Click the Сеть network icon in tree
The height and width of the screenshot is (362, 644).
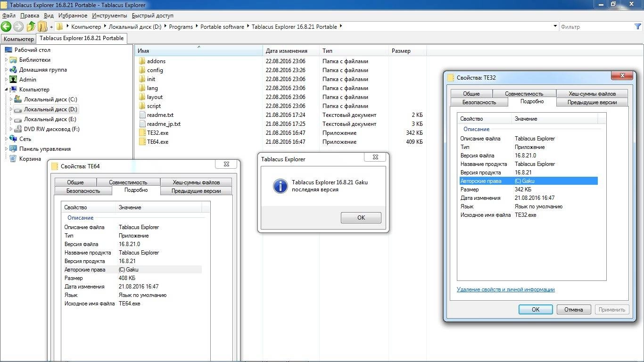coord(14,139)
